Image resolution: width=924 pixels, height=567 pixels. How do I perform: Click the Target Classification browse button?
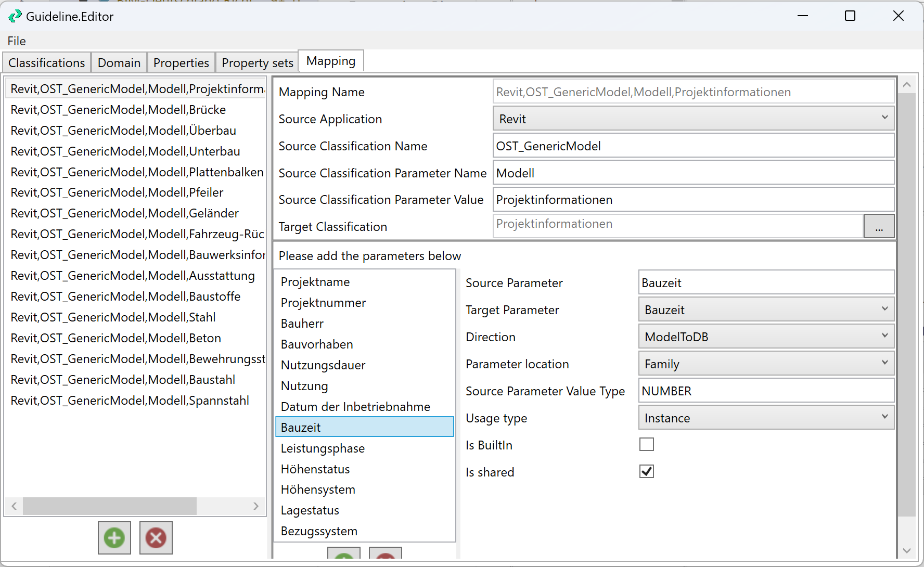tap(879, 227)
